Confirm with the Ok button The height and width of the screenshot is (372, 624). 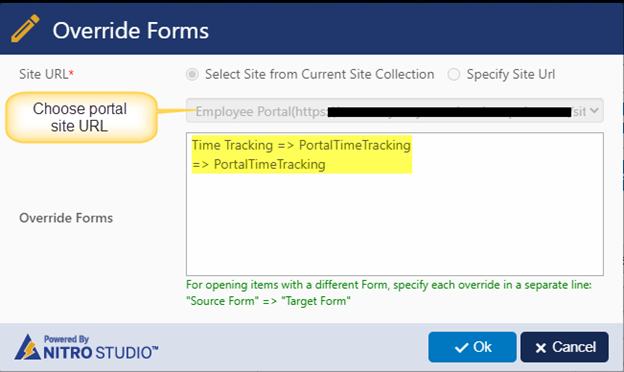[x=472, y=347]
